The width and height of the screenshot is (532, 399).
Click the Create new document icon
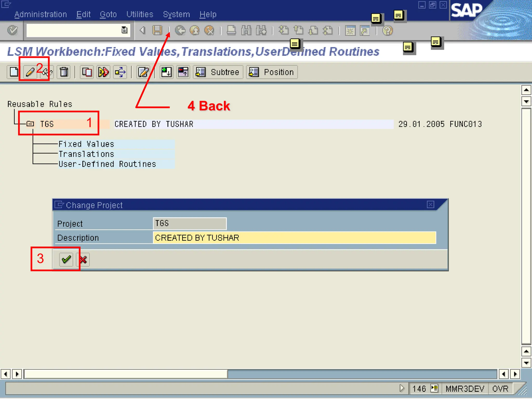coord(14,72)
